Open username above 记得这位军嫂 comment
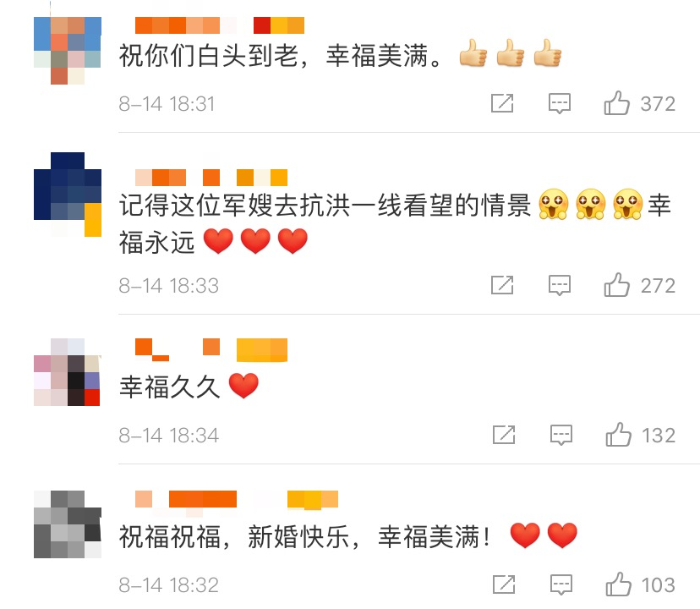The width and height of the screenshot is (700, 609). [211, 178]
